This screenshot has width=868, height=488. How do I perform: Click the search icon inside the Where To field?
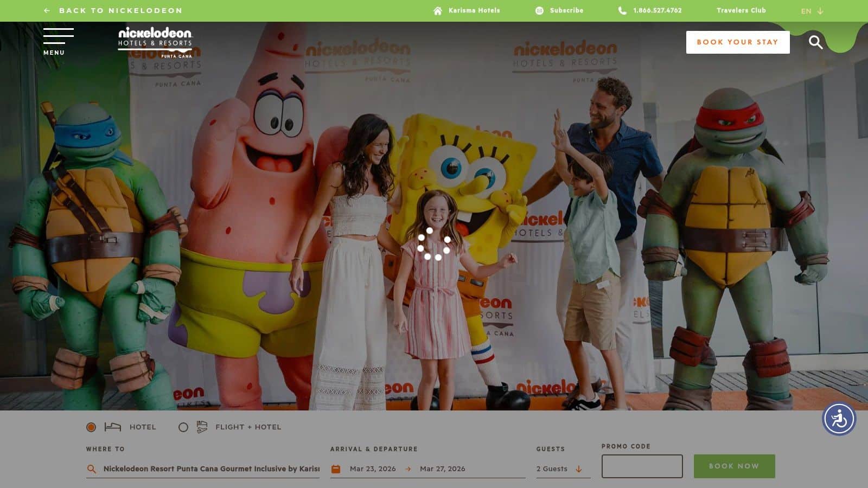[x=91, y=468]
